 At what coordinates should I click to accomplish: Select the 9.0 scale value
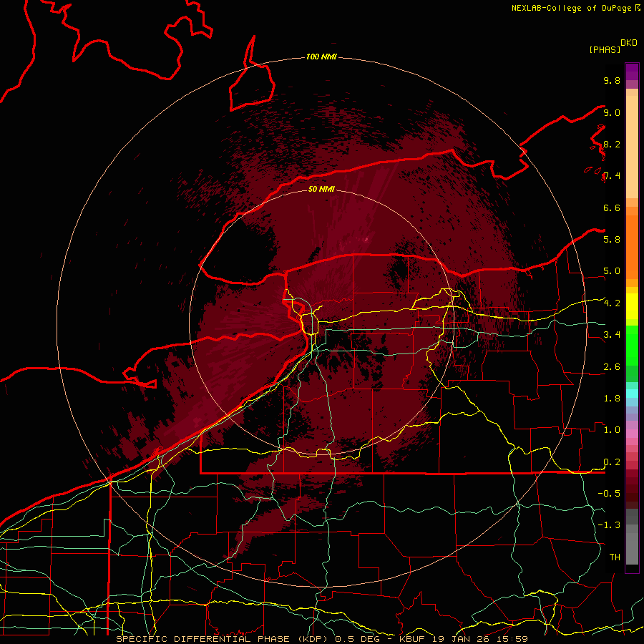click(x=612, y=112)
